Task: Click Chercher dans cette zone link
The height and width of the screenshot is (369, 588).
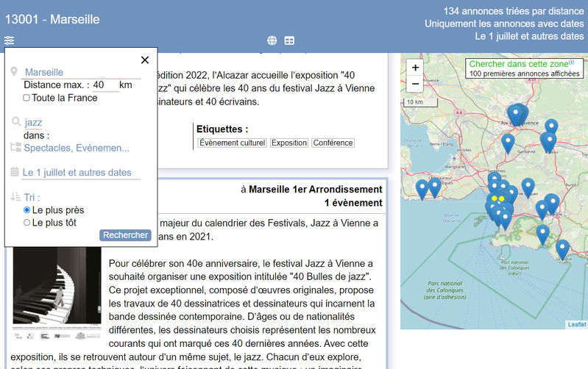Action: point(518,64)
